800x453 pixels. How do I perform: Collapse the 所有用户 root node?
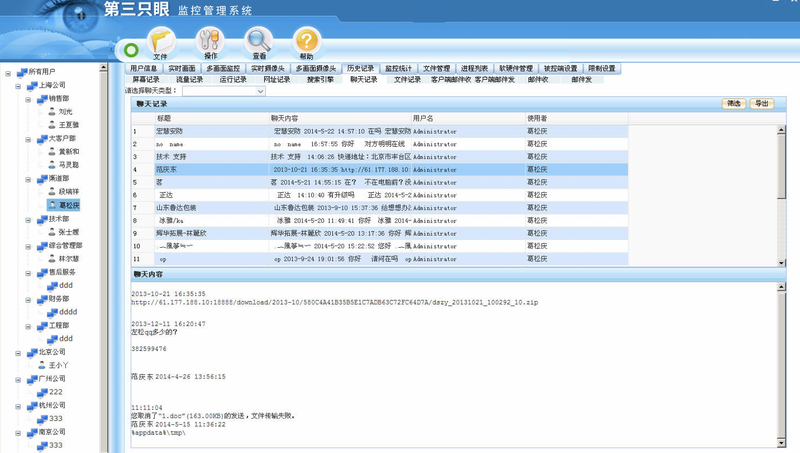click(8, 73)
